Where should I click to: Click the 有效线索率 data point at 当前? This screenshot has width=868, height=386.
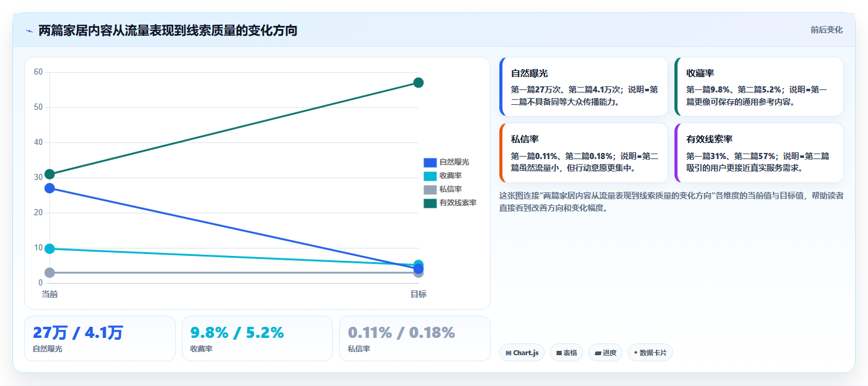point(50,174)
